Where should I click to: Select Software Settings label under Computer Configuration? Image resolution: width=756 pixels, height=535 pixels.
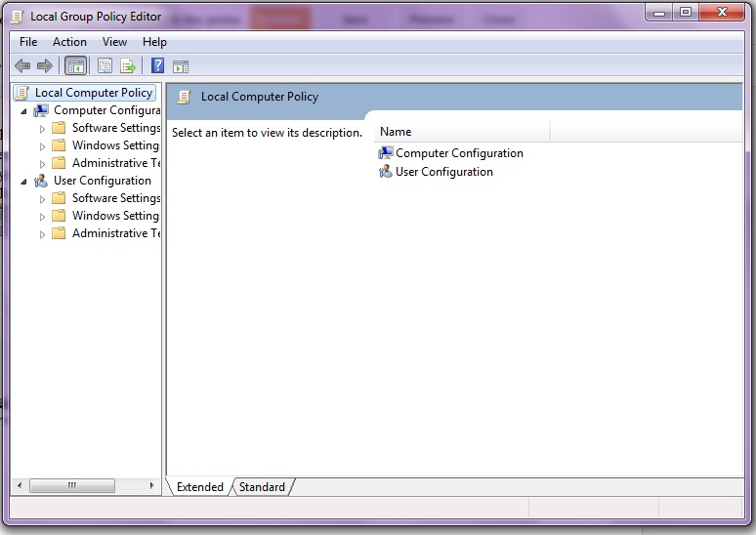click(x=116, y=128)
